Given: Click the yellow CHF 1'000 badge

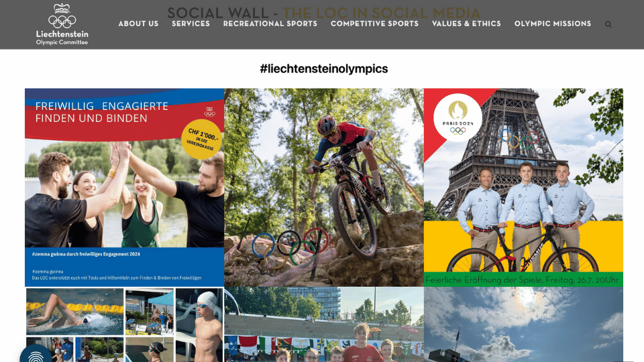Looking at the screenshot, I should click(201, 139).
